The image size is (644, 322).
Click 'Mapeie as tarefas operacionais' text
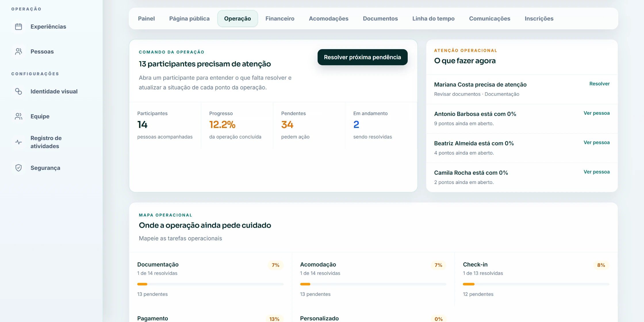(x=180, y=238)
